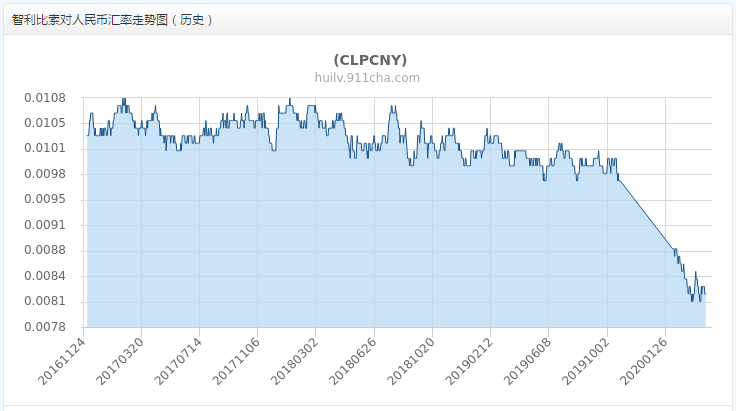The width and height of the screenshot is (736, 411).
Task: Select y-axis label 0.0105
Action: [45, 123]
